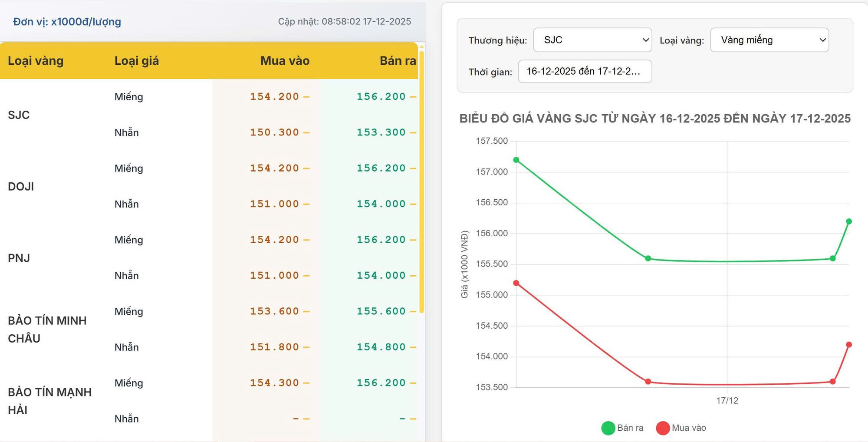Click the last red Mua vào data point
The width and height of the screenshot is (868, 442).
849,345
